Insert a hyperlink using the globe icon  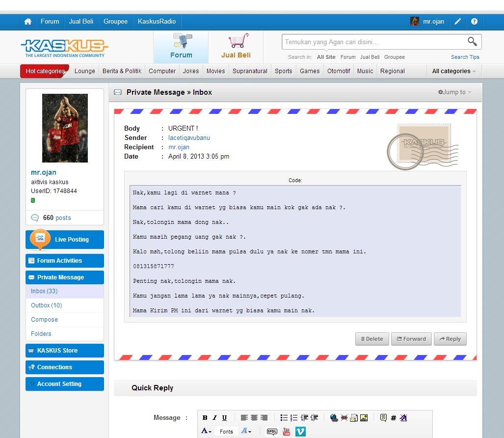333,418
